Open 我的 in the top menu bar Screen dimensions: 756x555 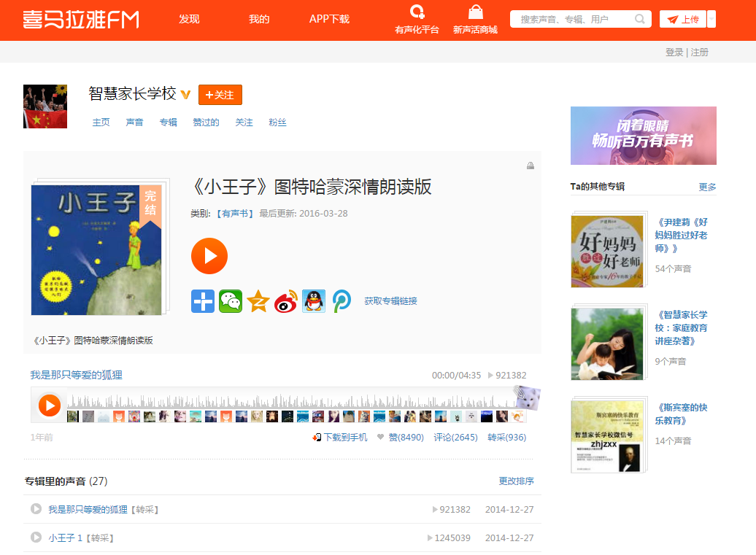[259, 20]
